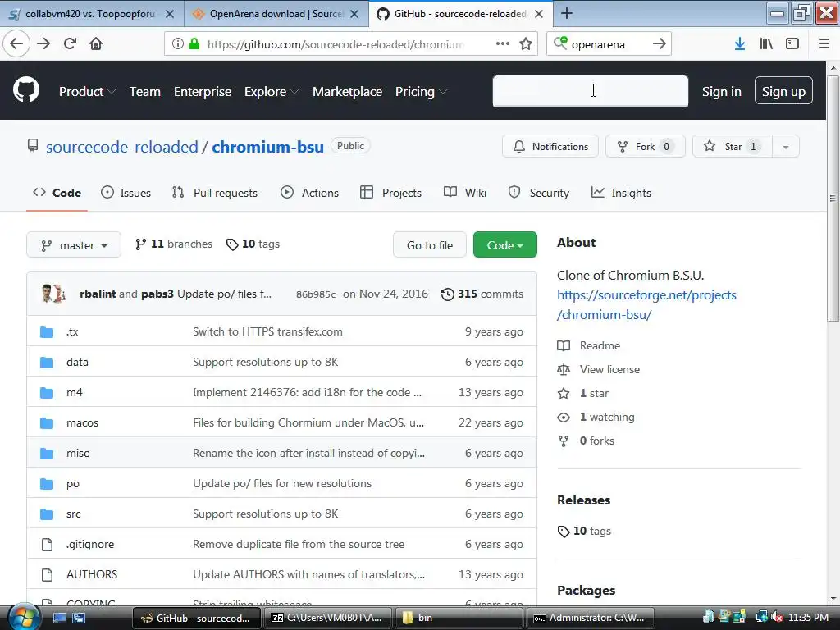Open the Projects tab
This screenshot has height=630, width=840.
[391, 193]
